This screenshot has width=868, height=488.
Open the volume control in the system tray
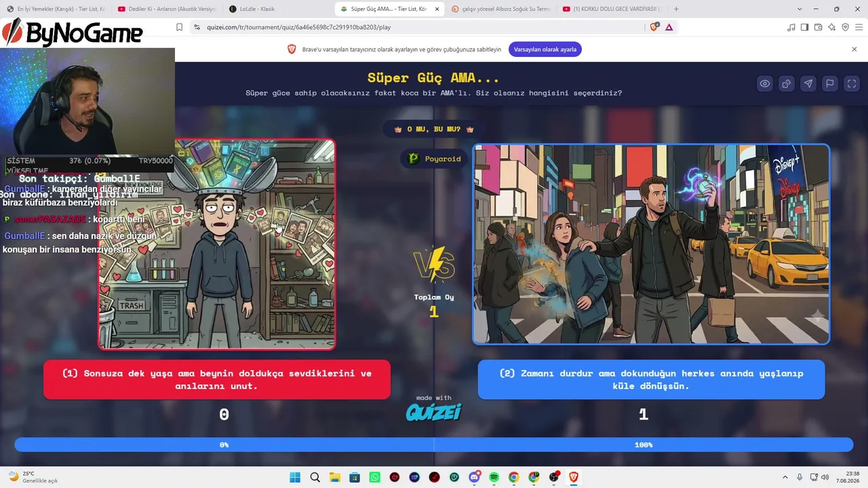[x=825, y=477]
